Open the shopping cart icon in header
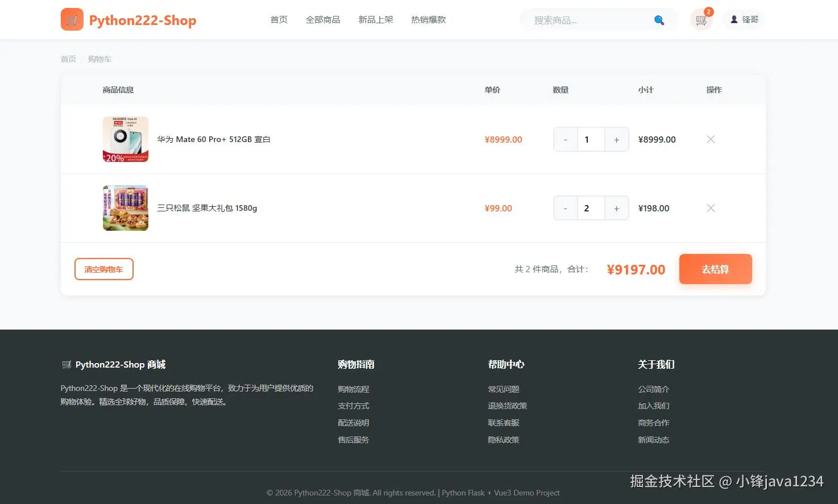Viewport: 838px width, 504px height. click(701, 20)
